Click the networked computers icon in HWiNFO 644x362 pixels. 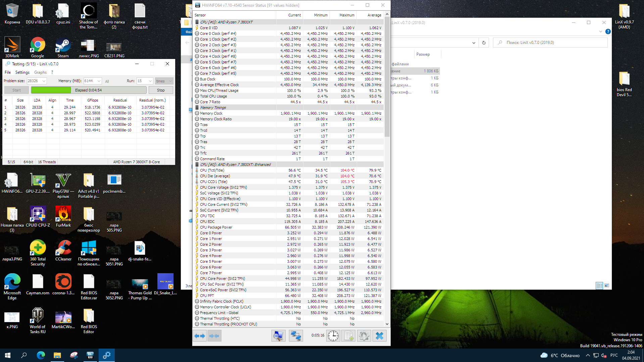click(296, 336)
